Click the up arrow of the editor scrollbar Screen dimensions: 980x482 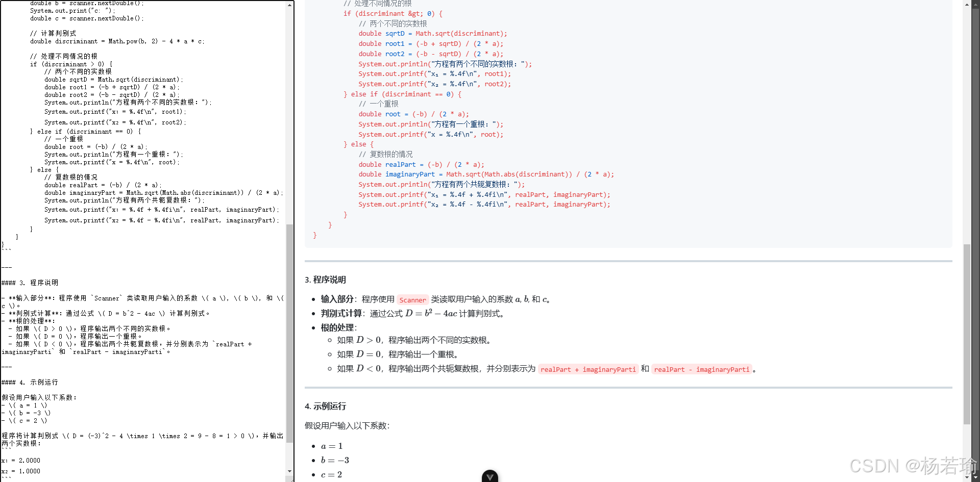pos(290,5)
